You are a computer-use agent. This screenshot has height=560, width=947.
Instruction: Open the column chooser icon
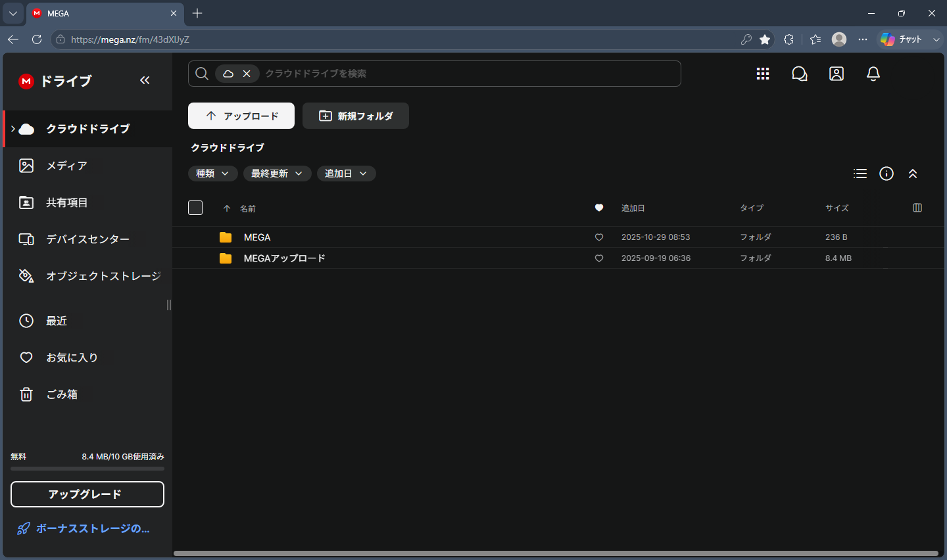tap(917, 208)
